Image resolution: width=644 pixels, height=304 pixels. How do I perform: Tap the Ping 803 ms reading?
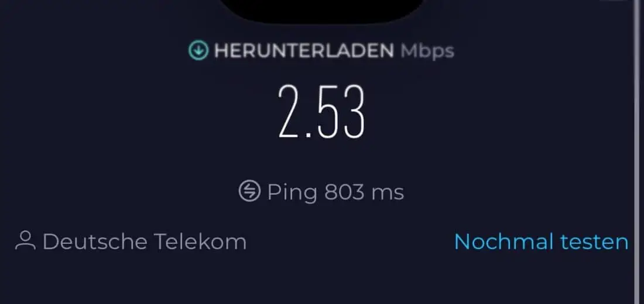coord(335,192)
